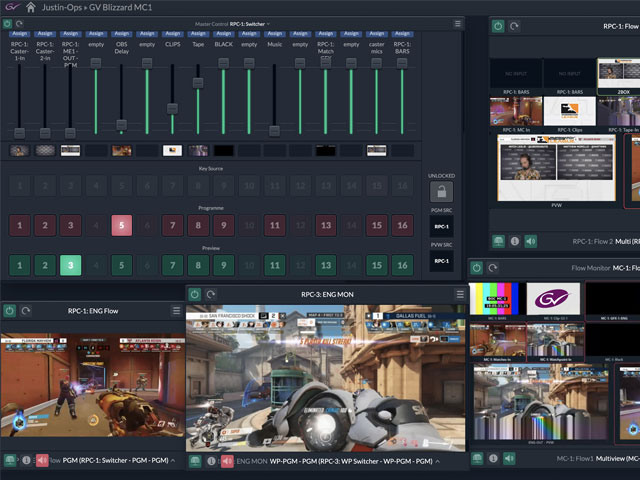Toggle power icon of RPC-3: ENG MON panel

coord(195,294)
